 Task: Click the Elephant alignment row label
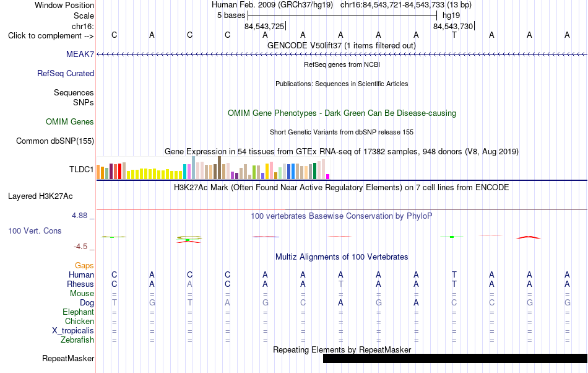[78, 312]
